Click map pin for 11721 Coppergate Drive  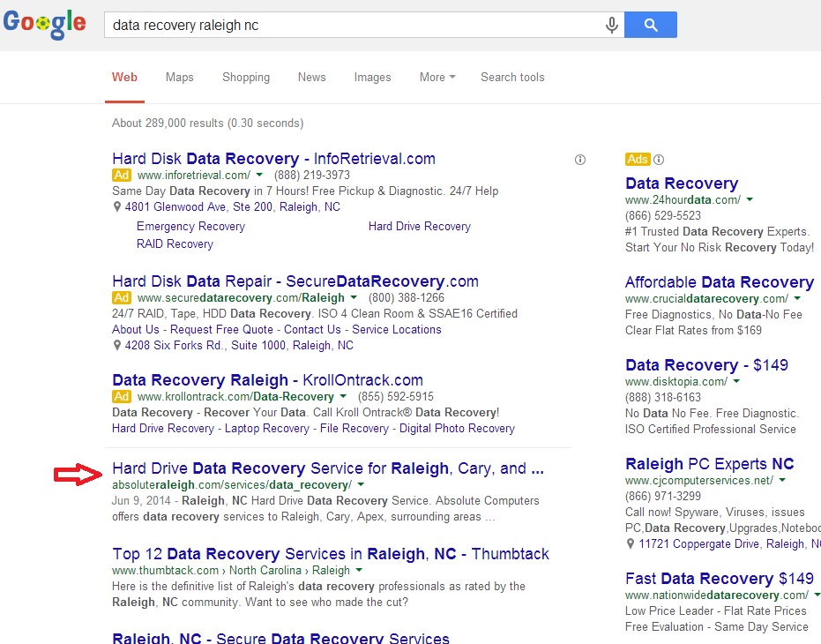click(631, 544)
